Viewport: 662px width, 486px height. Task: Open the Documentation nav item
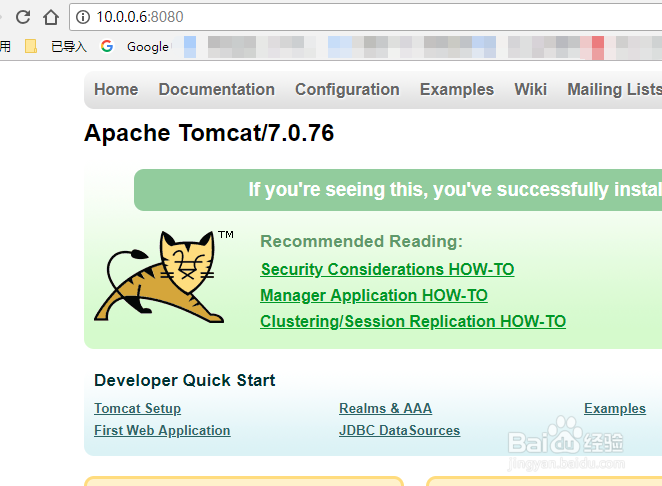[217, 90]
